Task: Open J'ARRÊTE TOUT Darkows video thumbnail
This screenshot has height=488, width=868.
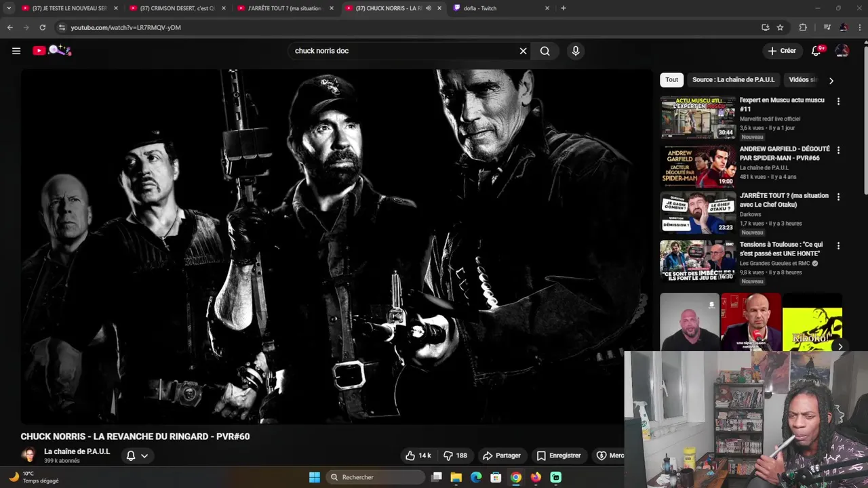Action: [x=698, y=213]
